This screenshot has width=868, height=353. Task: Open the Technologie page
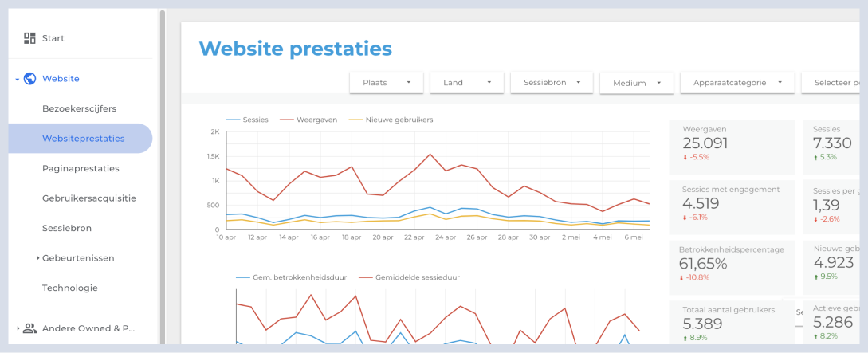click(70, 288)
